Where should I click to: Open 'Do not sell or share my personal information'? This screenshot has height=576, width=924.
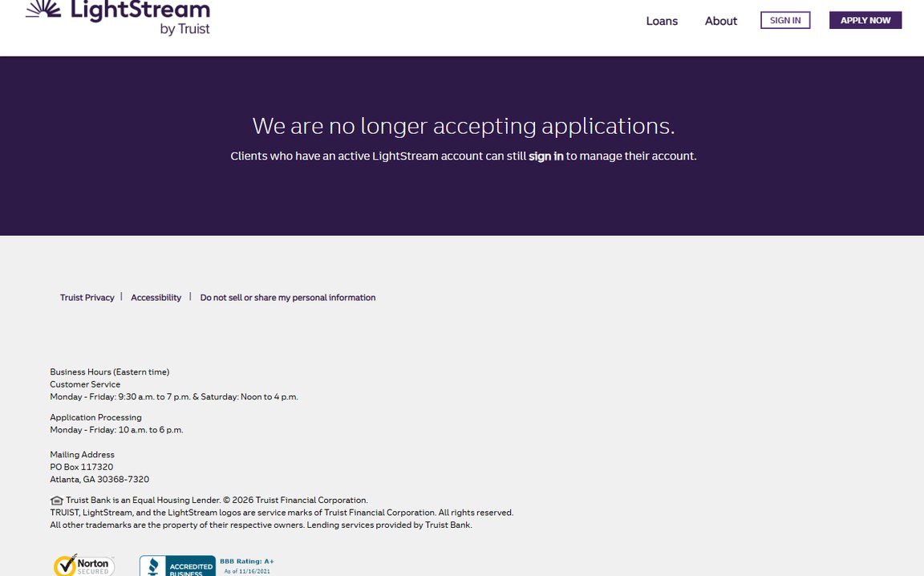pyautogui.click(x=288, y=298)
